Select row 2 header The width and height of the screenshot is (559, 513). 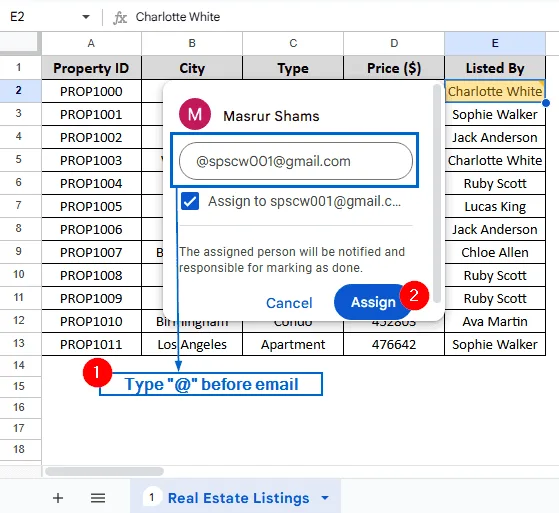click(20, 91)
